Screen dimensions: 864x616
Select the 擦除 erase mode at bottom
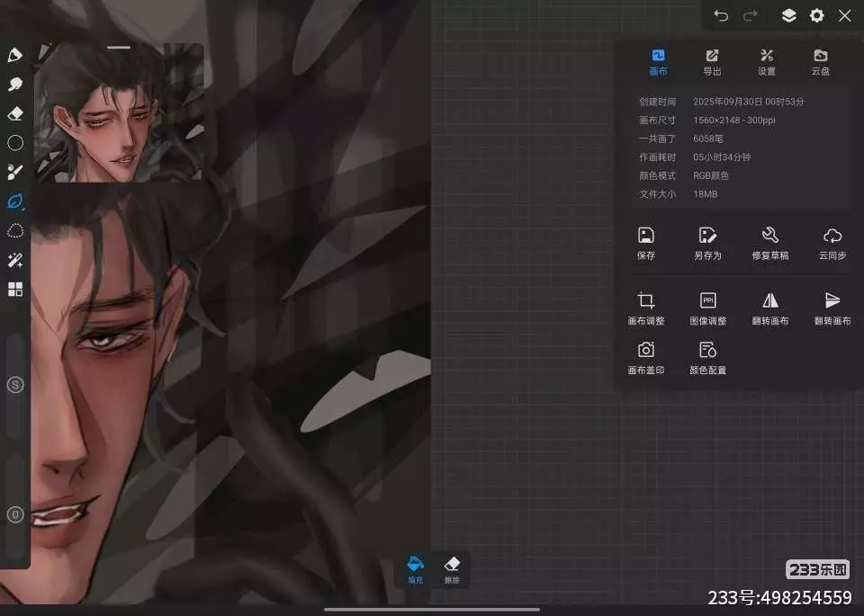(x=452, y=570)
